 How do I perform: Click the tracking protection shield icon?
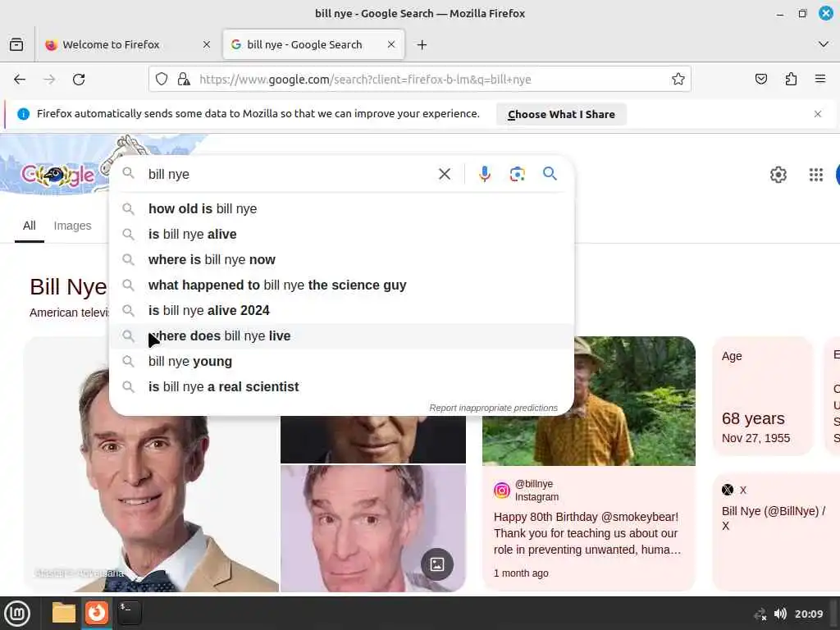tap(162, 80)
